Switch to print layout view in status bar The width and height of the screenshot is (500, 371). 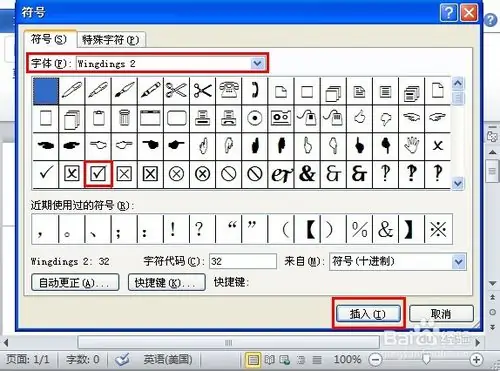[x=253, y=360]
